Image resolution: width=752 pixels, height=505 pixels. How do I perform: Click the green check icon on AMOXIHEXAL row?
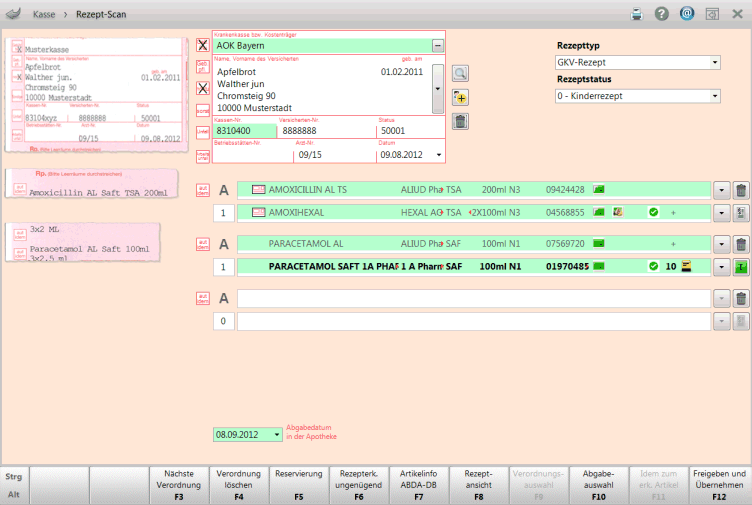click(x=654, y=212)
